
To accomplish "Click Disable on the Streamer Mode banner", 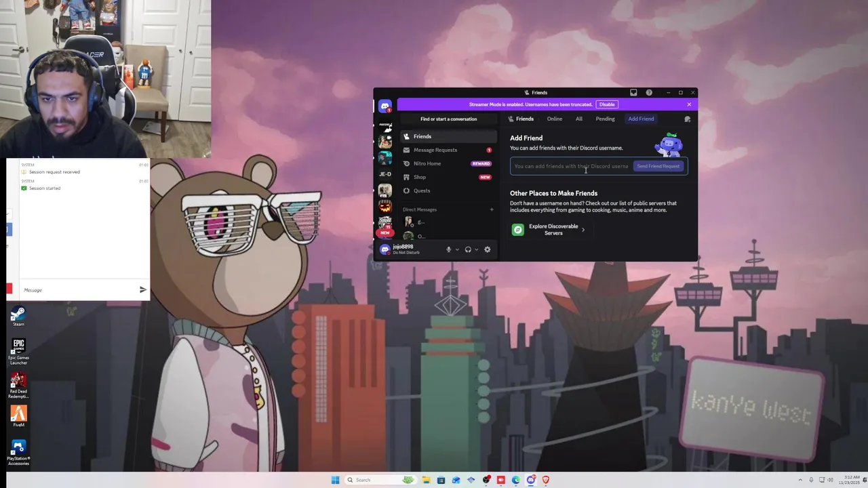I will (607, 104).
